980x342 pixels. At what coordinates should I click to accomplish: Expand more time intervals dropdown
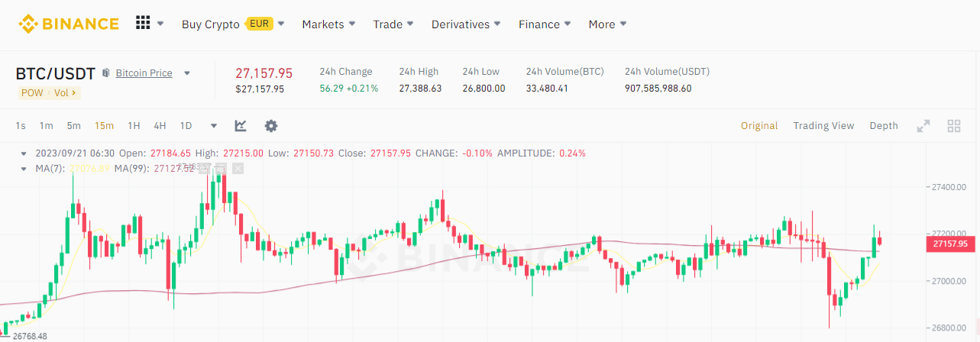(214, 126)
